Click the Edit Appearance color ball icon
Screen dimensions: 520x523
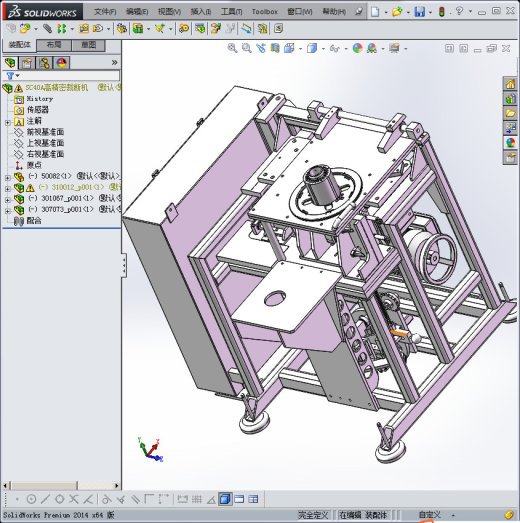tap(358, 48)
